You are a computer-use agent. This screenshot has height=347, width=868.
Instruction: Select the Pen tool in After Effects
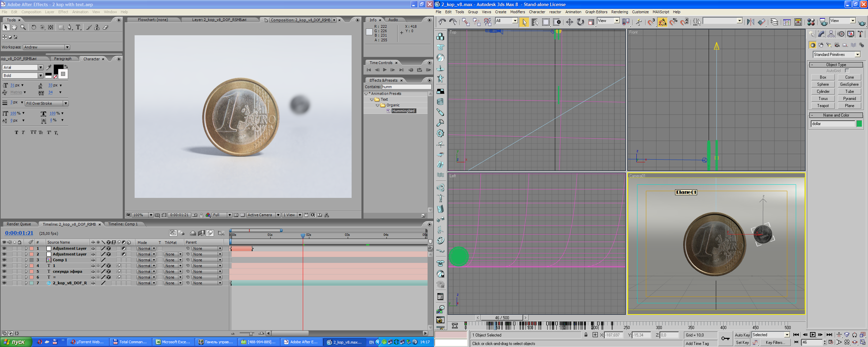[x=70, y=27]
